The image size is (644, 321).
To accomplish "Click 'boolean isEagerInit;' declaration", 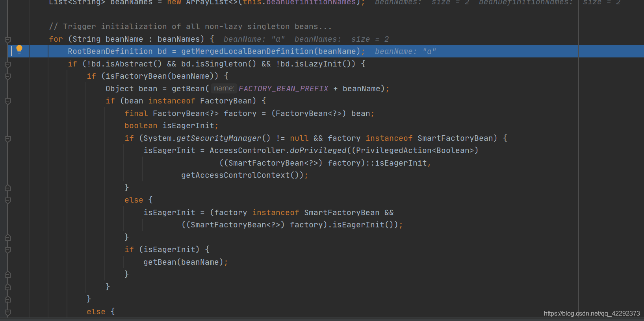I will tap(171, 126).
